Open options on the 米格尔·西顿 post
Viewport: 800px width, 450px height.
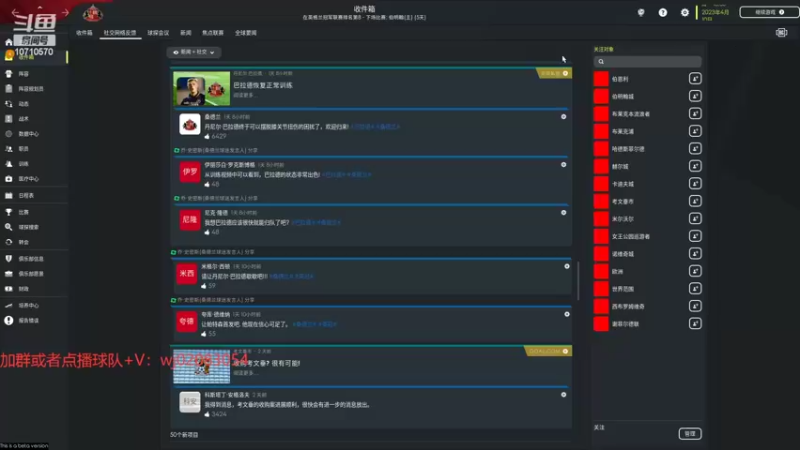click(x=566, y=266)
